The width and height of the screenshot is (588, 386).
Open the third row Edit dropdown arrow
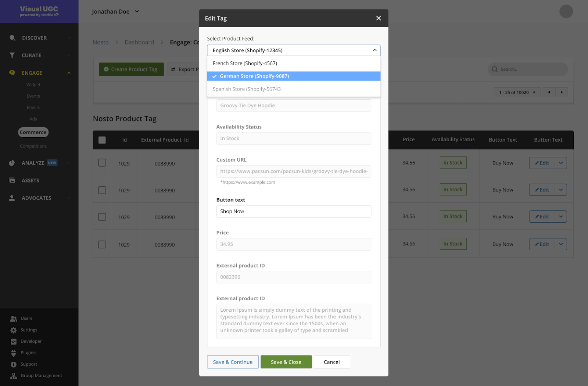tap(561, 217)
